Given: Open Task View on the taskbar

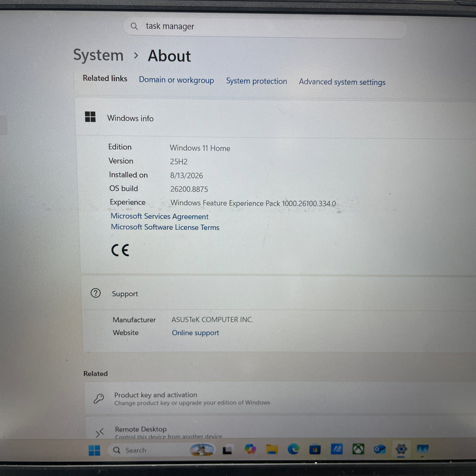Looking at the screenshot, I should tap(227, 450).
